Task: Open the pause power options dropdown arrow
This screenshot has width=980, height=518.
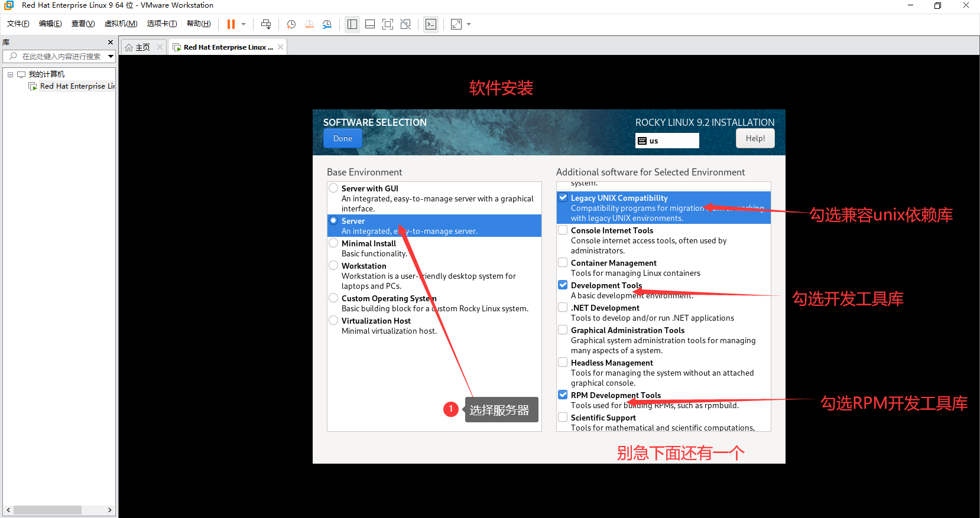Action: point(244,24)
